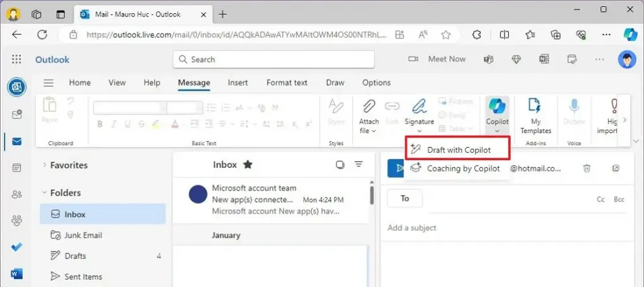This screenshot has height=287, width=644.
Task: Select the Mail icon in left rail
Action: pos(17,142)
